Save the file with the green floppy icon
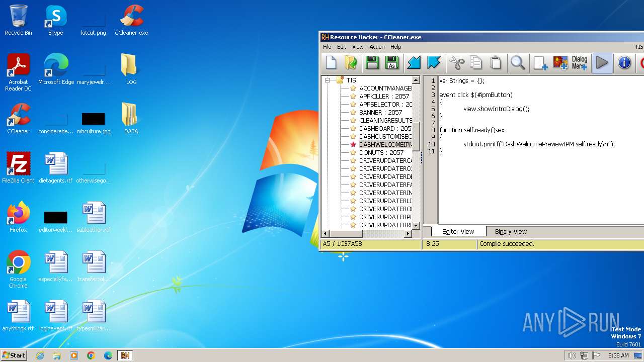The height and width of the screenshot is (362, 644). (372, 63)
